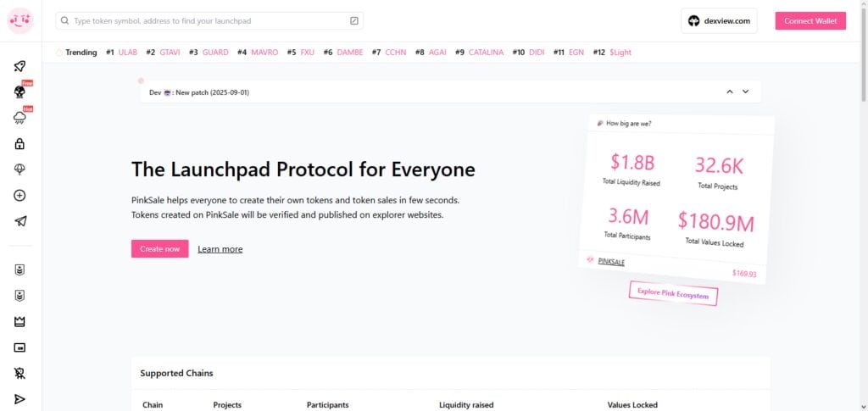Focus the token search input field
The image size is (868, 411).
coord(209,21)
